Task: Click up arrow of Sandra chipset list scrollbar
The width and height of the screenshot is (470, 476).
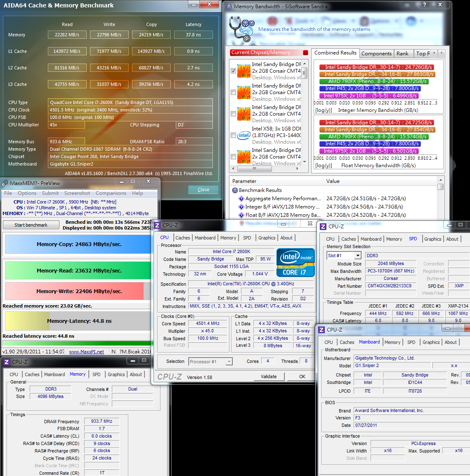Action: tap(305, 63)
